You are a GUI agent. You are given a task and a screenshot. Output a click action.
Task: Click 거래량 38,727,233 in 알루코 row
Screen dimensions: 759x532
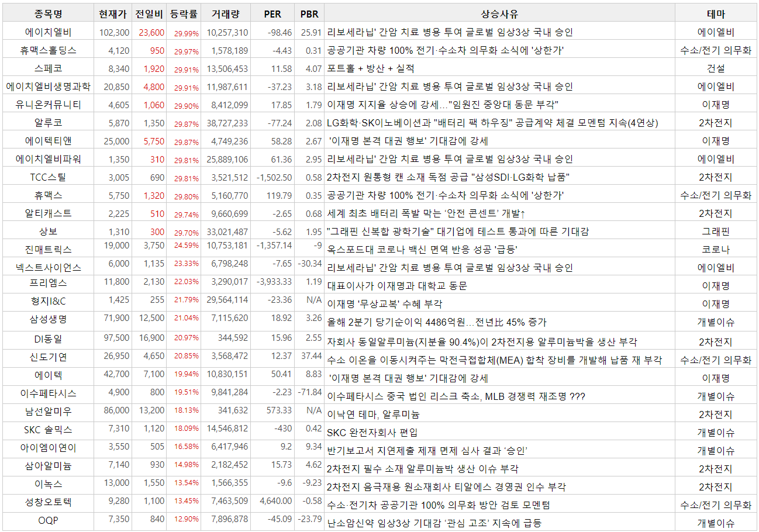pyautogui.click(x=227, y=123)
